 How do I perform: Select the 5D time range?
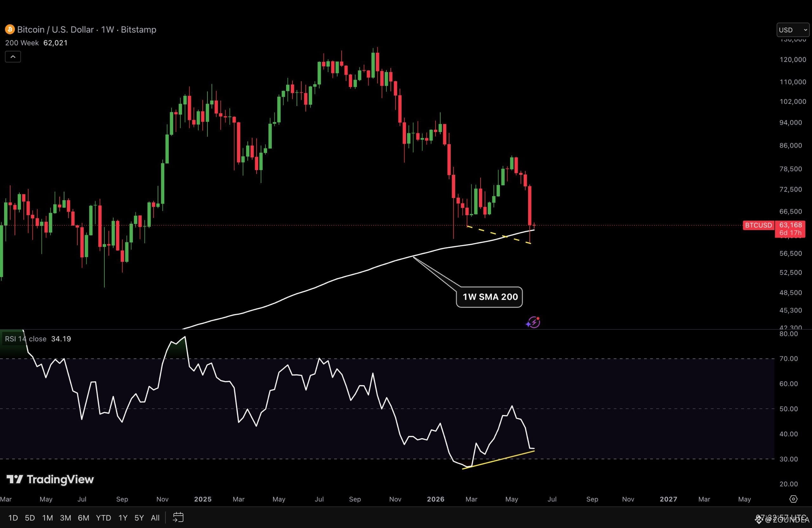click(x=30, y=518)
